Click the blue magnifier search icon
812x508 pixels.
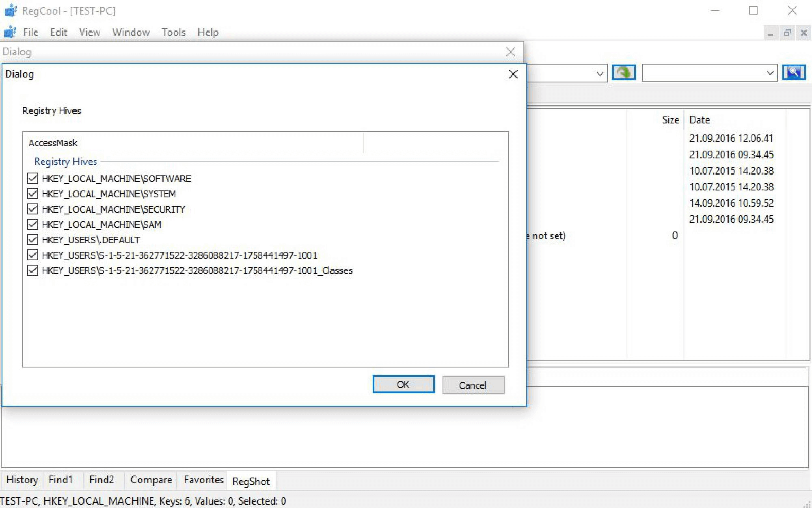point(794,73)
